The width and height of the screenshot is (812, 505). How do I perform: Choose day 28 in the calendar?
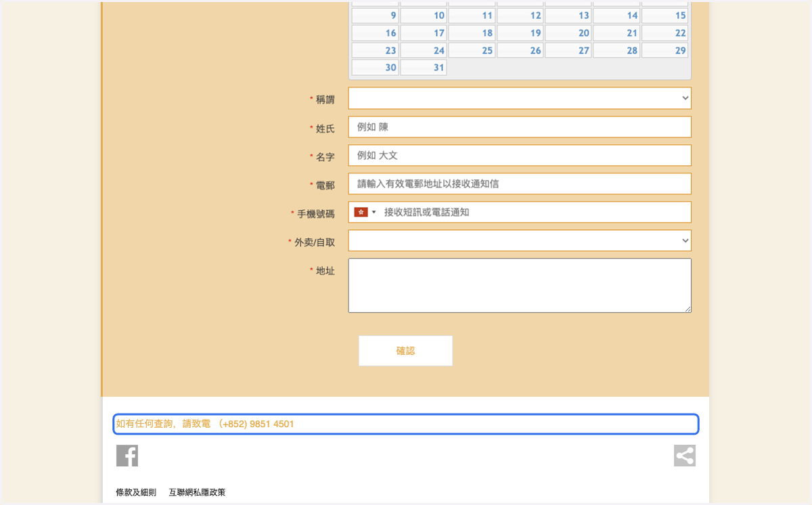pos(616,51)
